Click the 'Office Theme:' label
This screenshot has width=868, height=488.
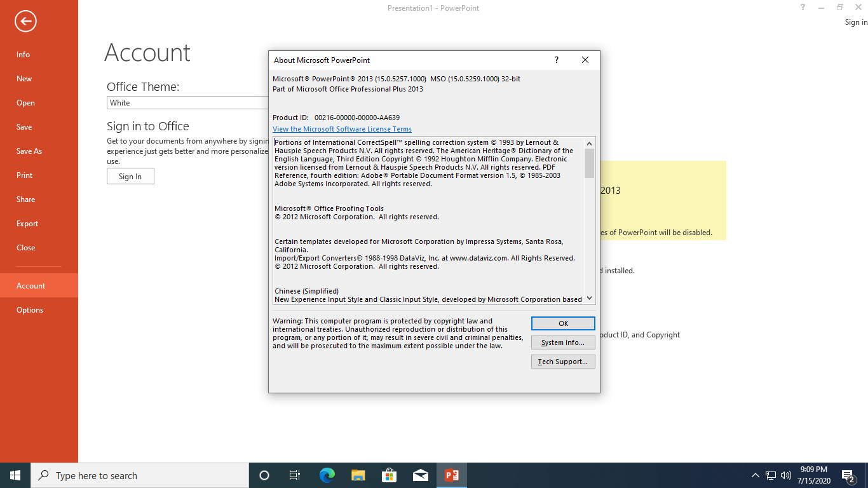(143, 86)
